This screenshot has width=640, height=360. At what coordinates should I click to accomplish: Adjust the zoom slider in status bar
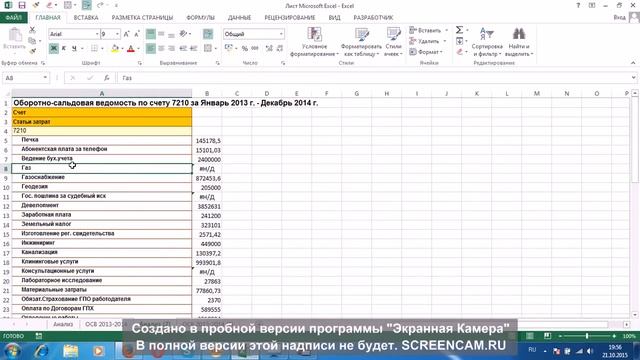pyautogui.click(x=587, y=336)
